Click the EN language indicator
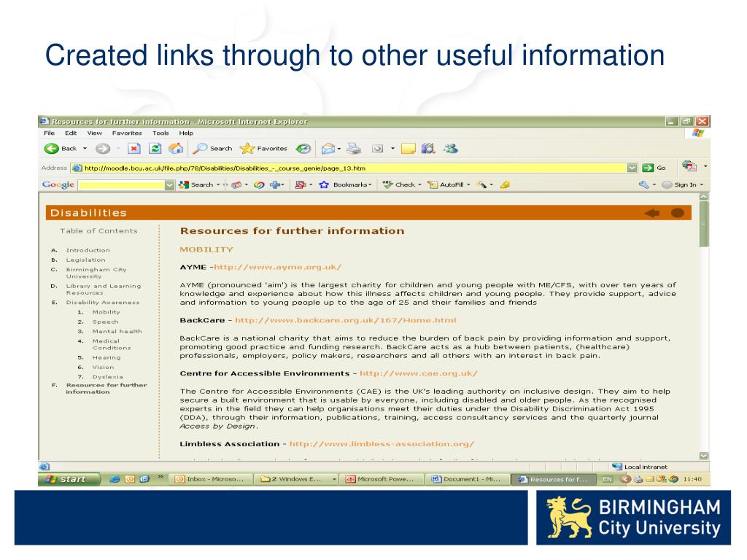Screen dimensions: 747x560 [607, 479]
